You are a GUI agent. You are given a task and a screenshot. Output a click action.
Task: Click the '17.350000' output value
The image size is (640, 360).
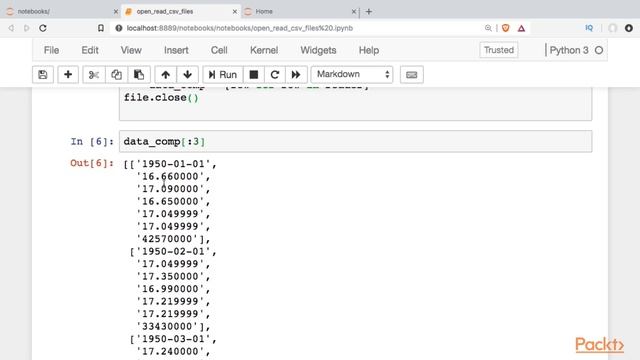(x=170, y=276)
